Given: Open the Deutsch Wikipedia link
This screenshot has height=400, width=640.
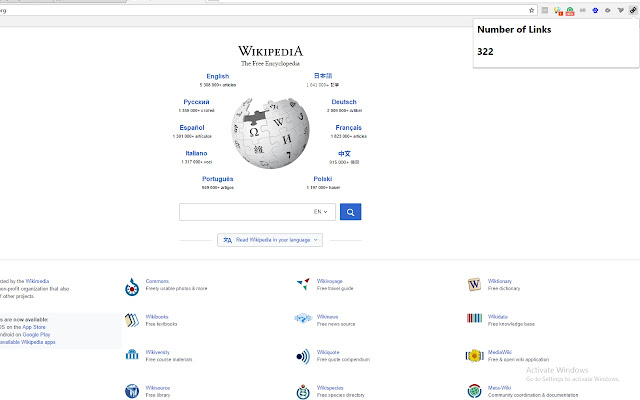Looking at the screenshot, I should (344, 102).
